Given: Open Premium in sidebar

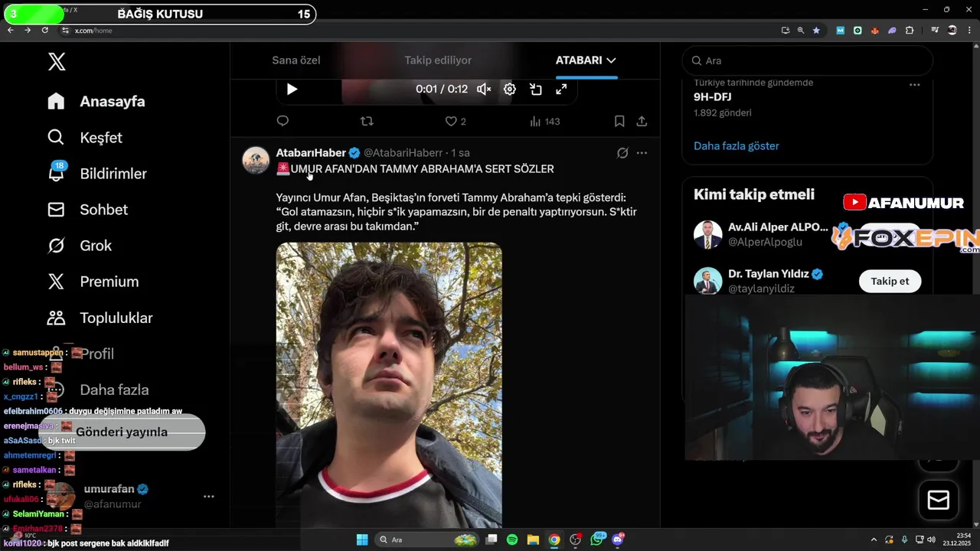Looking at the screenshot, I should click(93, 282).
